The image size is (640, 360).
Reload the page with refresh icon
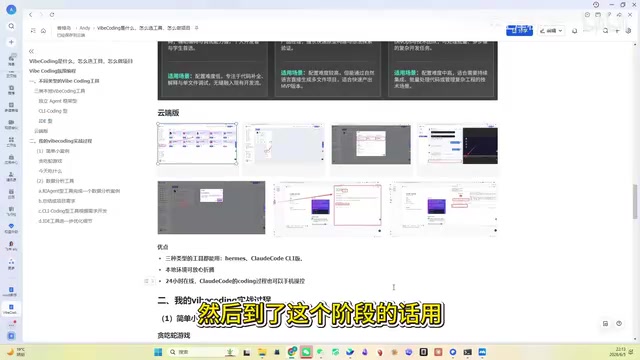[52, 15]
